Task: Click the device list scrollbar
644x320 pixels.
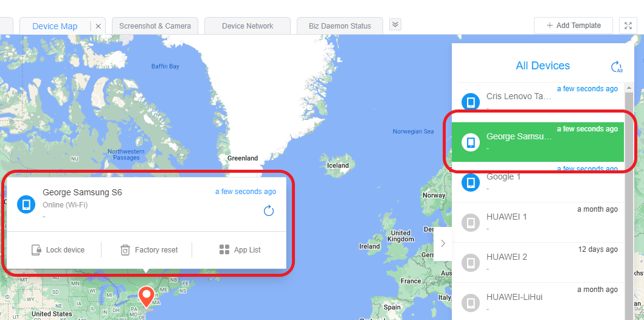Action: pos(629,206)
